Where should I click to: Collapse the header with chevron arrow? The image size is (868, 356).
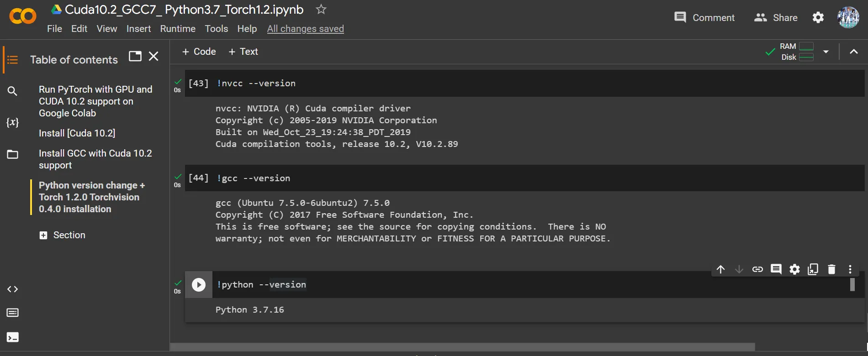click(x=853, y=52)
